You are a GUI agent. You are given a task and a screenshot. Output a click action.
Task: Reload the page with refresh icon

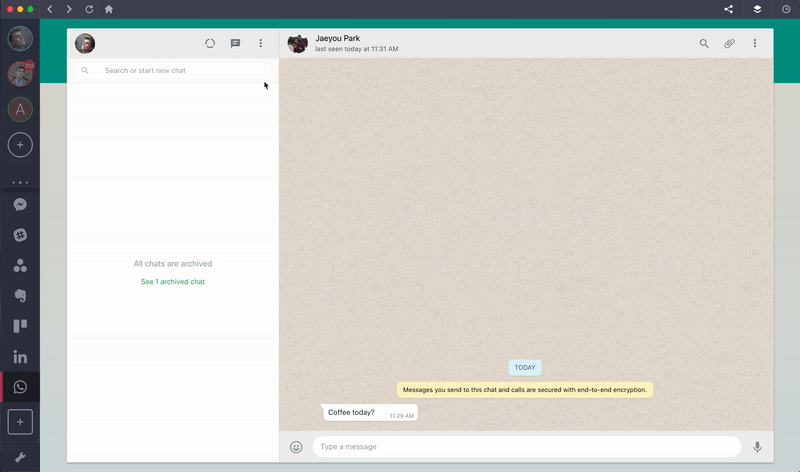pos(89,9)
